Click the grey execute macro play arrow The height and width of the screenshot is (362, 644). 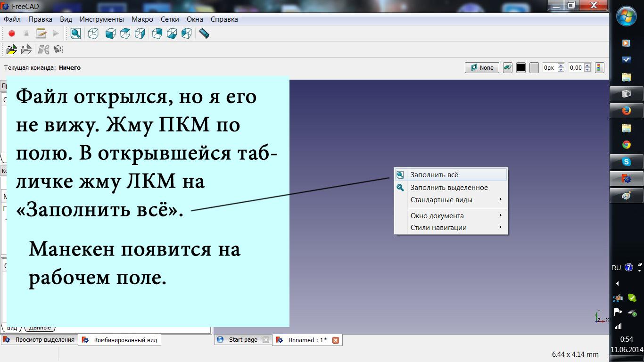[x=56, y=33]
